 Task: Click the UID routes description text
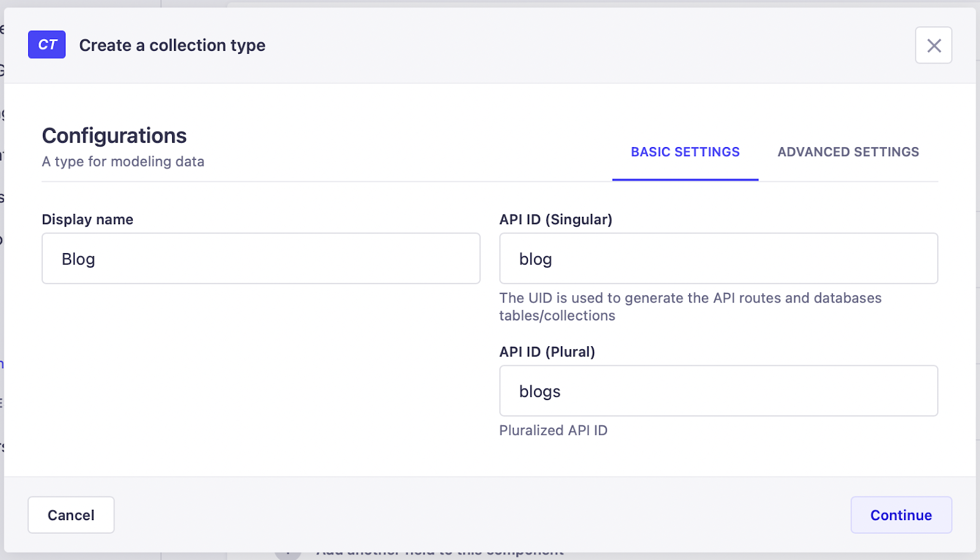pyautogui.click(x=690, y=306)
